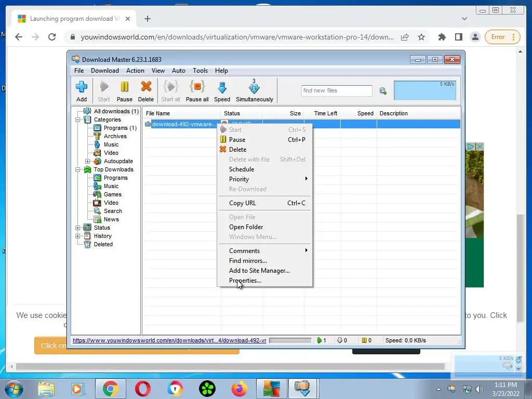Click the browser horizontal scrollbar
This screenshot has height=399, width=532.
[x=230, y=366]
